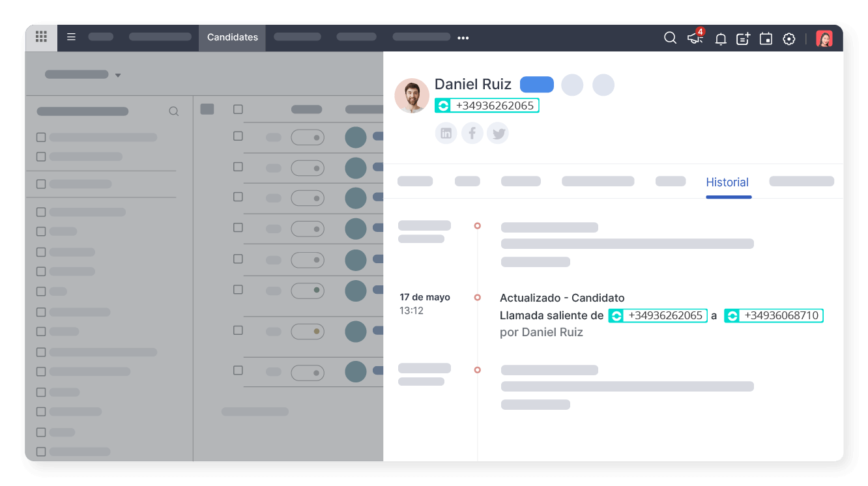Open Daniel Ruiz's LinkedIn profile icon

pos(446,134)
